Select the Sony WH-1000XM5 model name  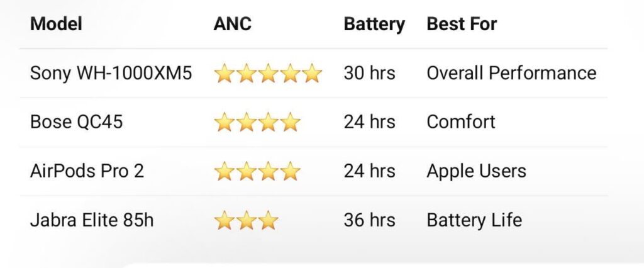coord(111,73)
